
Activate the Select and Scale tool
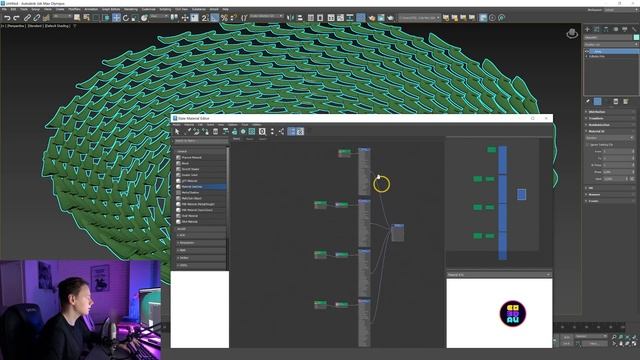click(x=135, y=18)
